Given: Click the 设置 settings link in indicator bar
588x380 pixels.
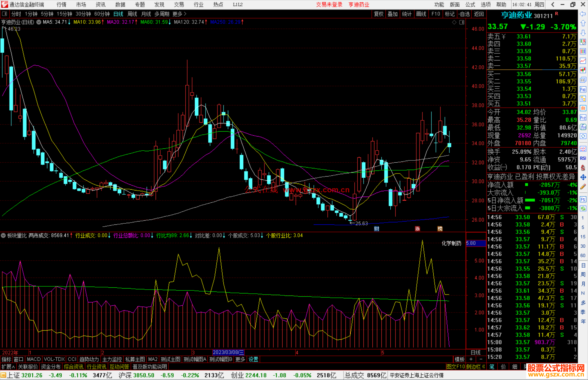Looking at the screenshot, I should click(253, 359).
